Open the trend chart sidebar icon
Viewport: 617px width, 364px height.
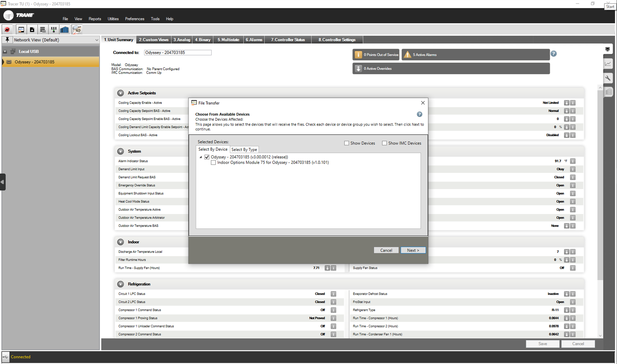[x=608, y=64]
